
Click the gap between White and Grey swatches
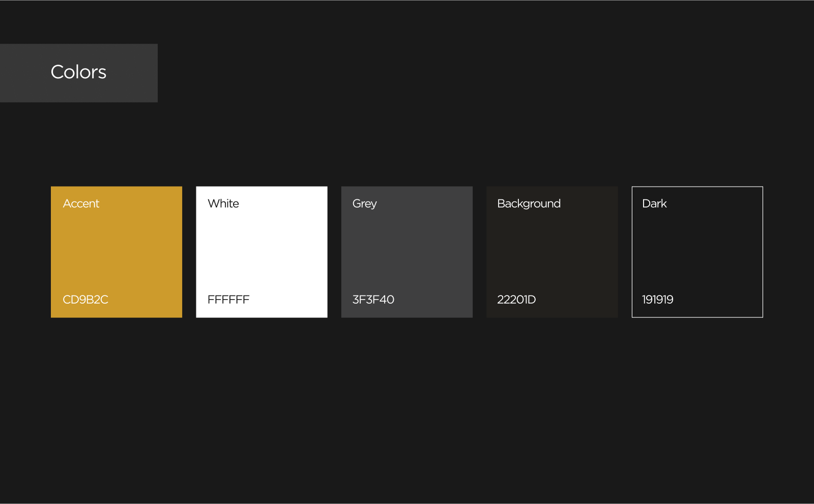click(x=334, y=252)
